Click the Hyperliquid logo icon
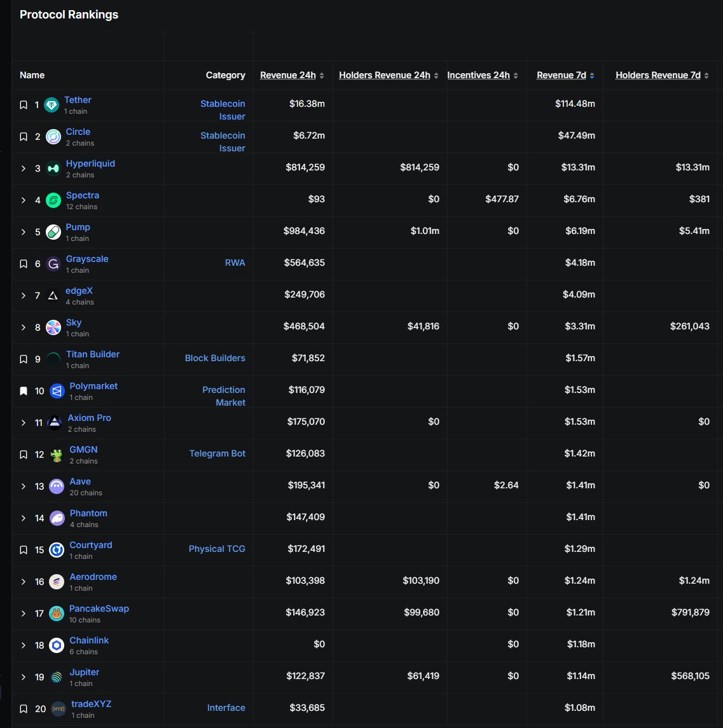The width and height of the screenshot is (723, 728). [53, 168]
